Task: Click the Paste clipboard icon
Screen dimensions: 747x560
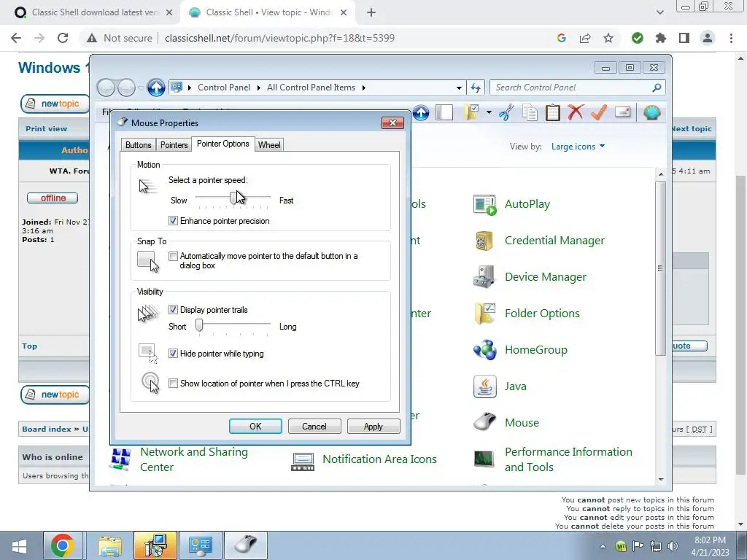Action: (553, 113)
